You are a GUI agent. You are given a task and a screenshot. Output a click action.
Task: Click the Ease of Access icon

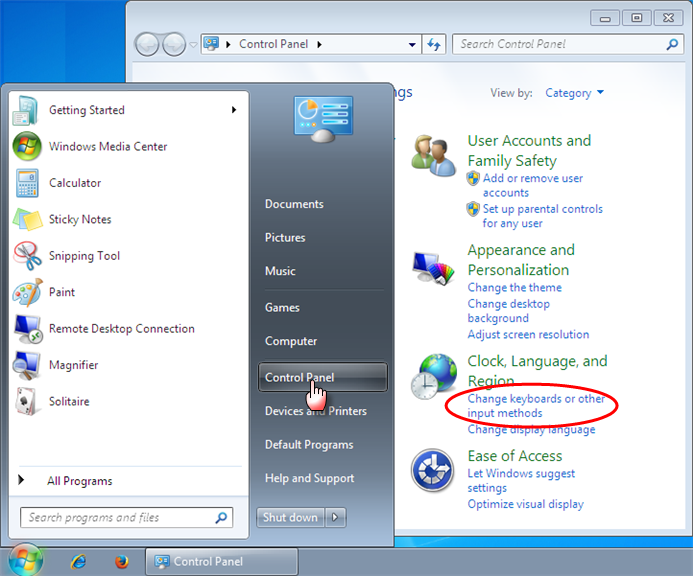(x=432, y=471)
